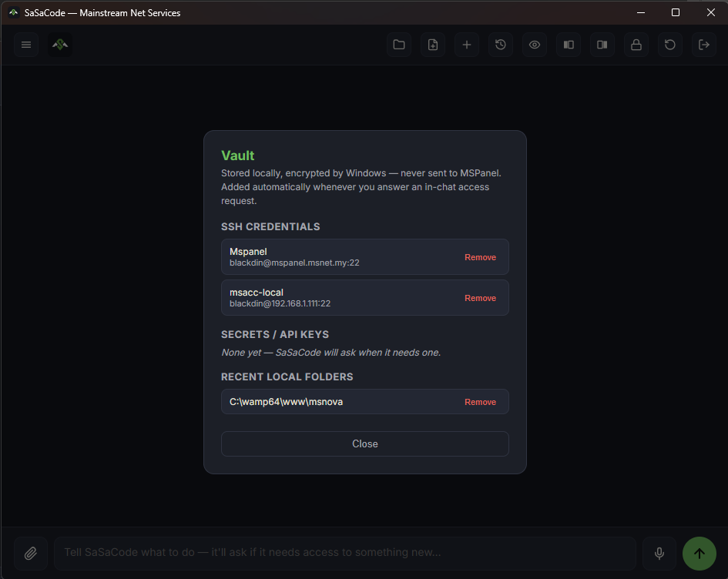The width and height of the screenshot is (728, 579).
Task: Click blackdin@mspanel.msnet.my:22 address text
Action: click(x=294, y=263)
